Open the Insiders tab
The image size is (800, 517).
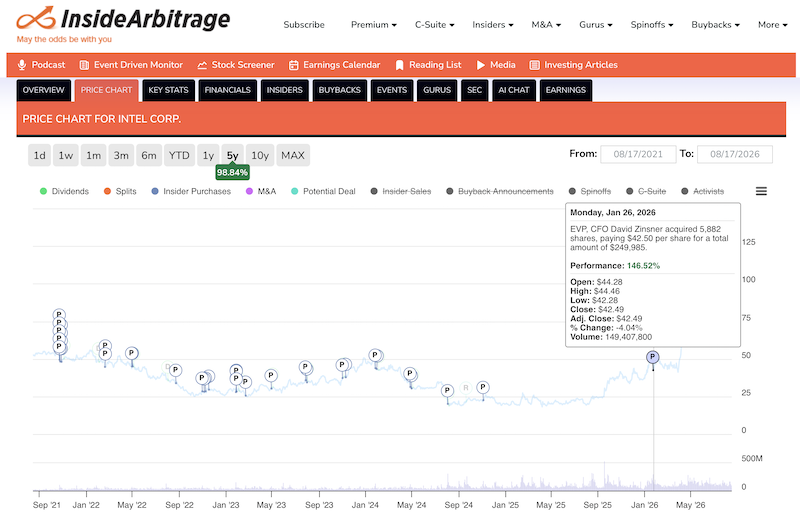285,90
